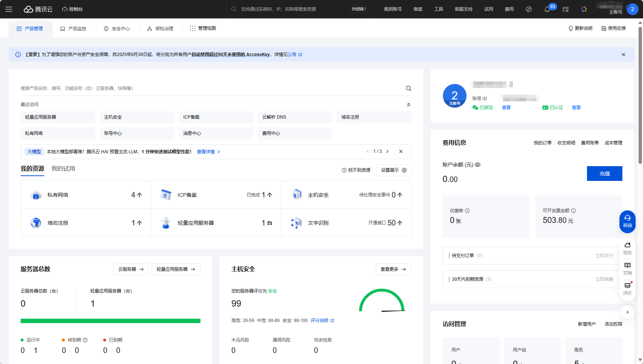Click the 咨询 customer service icon
Viewport: 643px width, 364px height.
click(627, 221)
